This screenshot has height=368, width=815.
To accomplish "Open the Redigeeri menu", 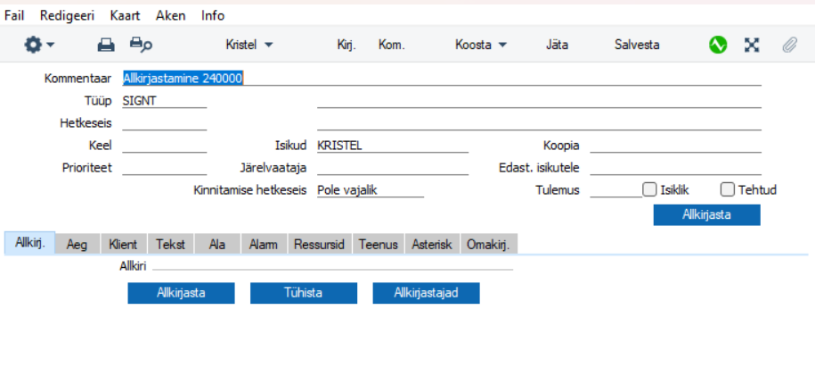I will point(67,16).
